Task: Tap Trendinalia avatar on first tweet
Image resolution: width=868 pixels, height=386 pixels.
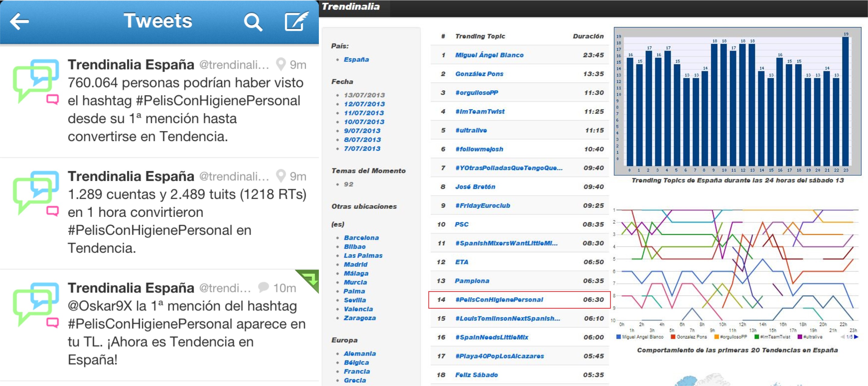Action: point(36,82)
